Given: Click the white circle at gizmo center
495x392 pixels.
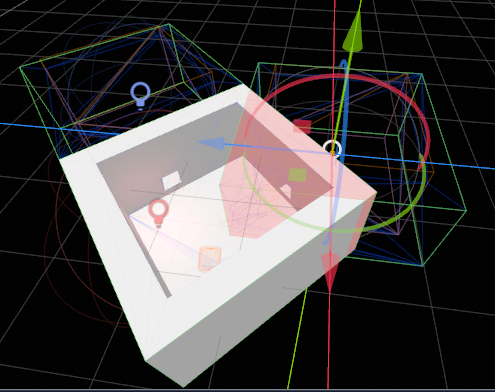Looking at the screenshot, I should (332, 149).
